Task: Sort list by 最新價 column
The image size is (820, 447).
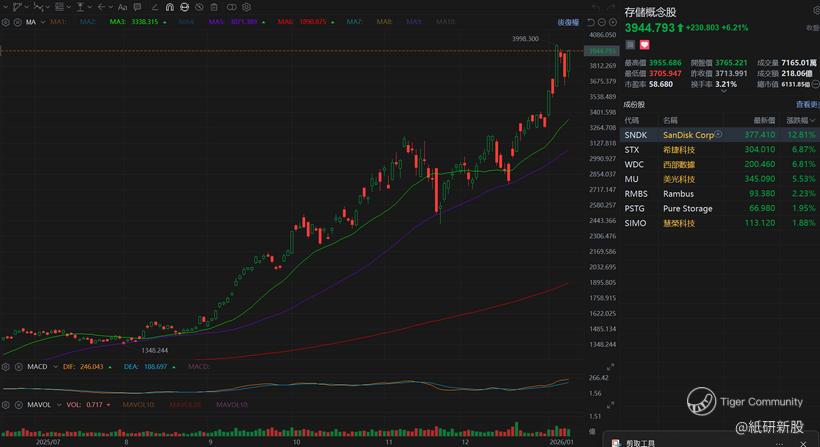Action: click(x=764, y=120)
